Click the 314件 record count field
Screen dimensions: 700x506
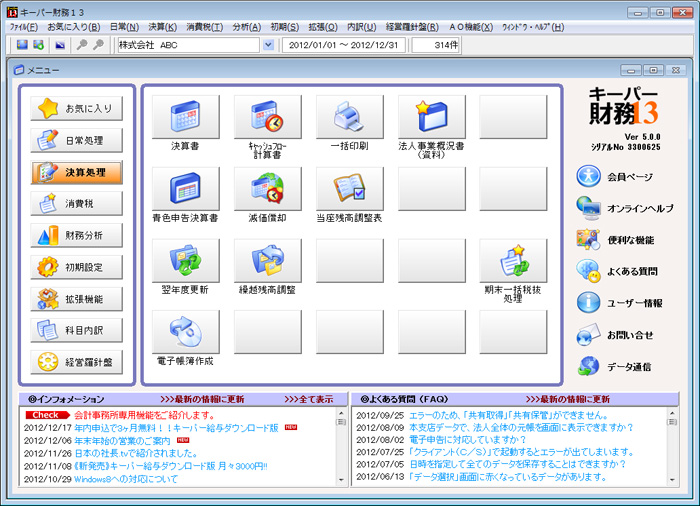(x=436, y=45)
